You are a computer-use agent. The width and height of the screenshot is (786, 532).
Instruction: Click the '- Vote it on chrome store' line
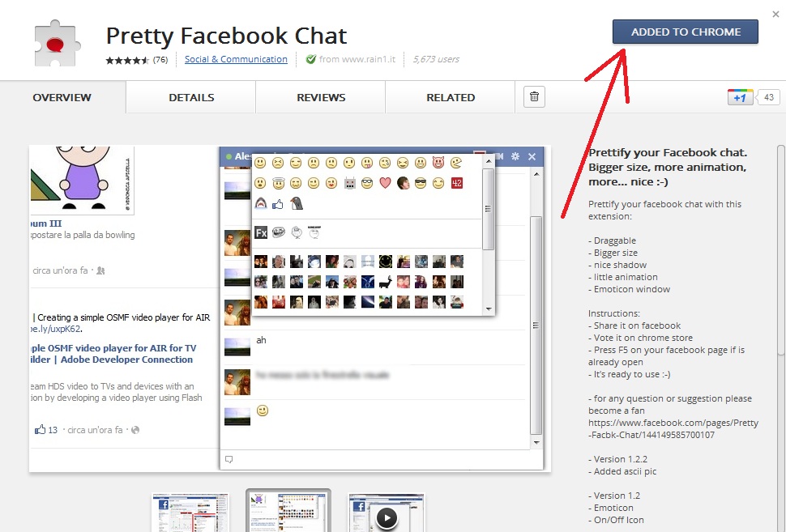(641, 338)
